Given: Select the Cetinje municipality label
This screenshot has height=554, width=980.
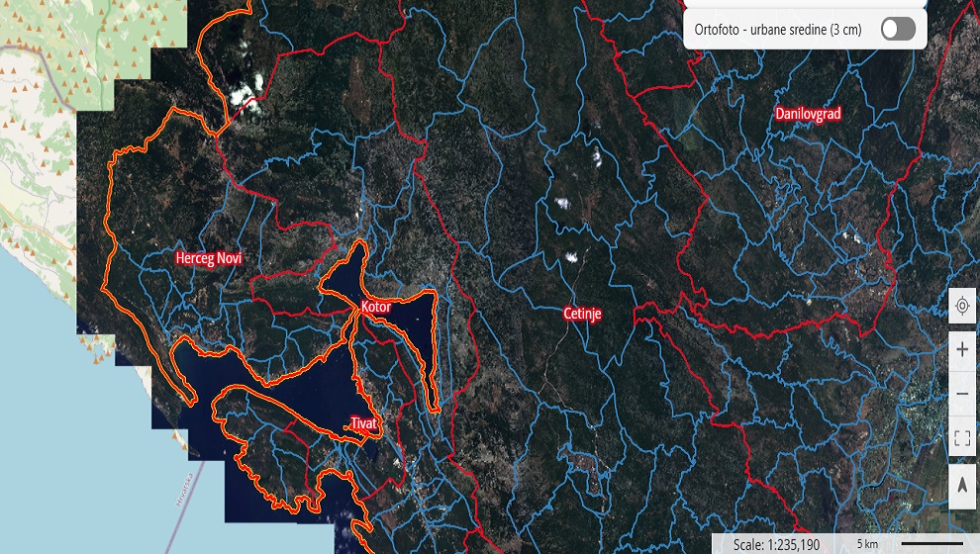Looking at the screenshot, I should point(582,314).
